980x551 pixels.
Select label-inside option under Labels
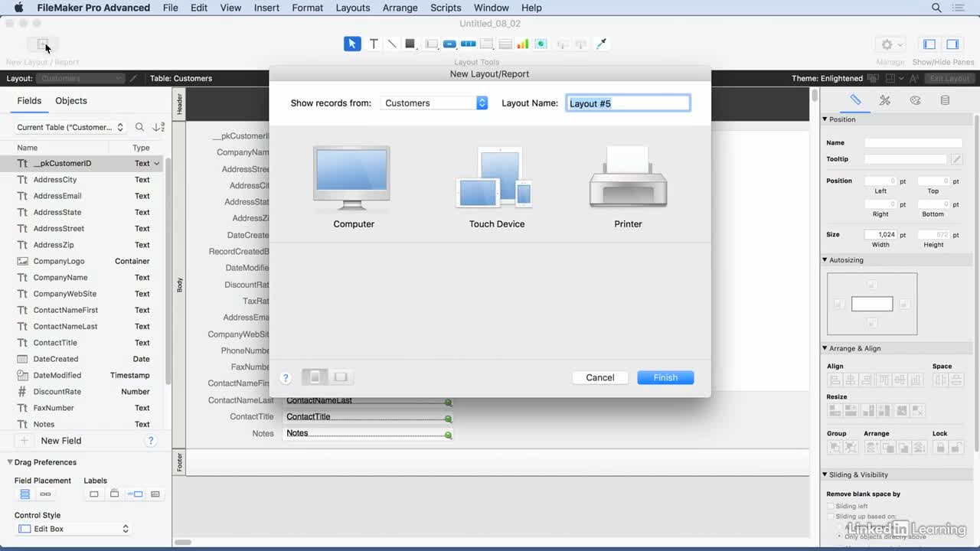155,494
